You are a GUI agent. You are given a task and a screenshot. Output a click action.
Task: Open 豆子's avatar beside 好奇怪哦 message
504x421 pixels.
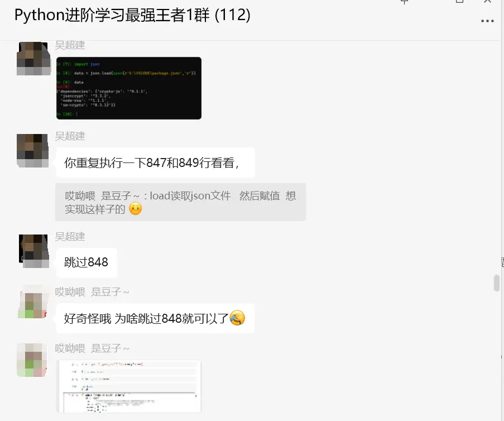pyautogui.click(x=32, y=302)
